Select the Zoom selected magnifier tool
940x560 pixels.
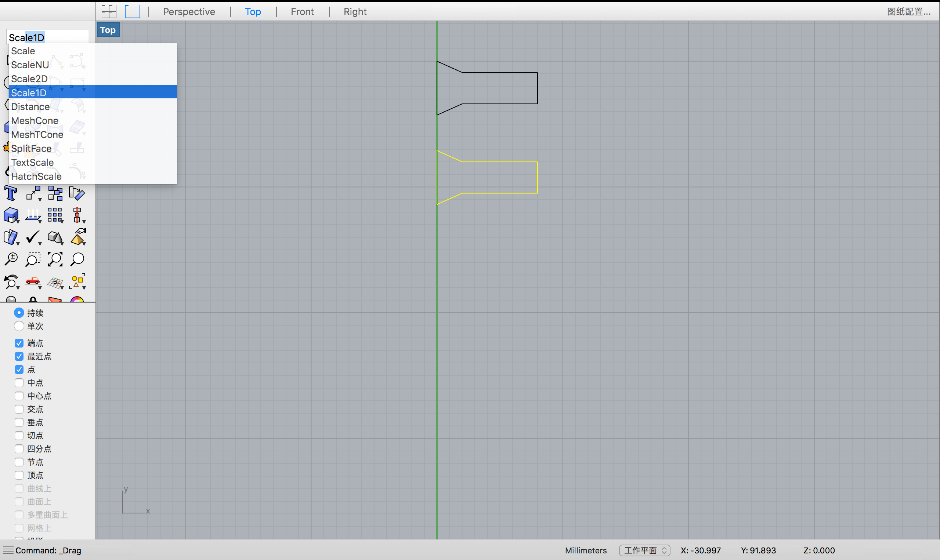pos(77,259)
